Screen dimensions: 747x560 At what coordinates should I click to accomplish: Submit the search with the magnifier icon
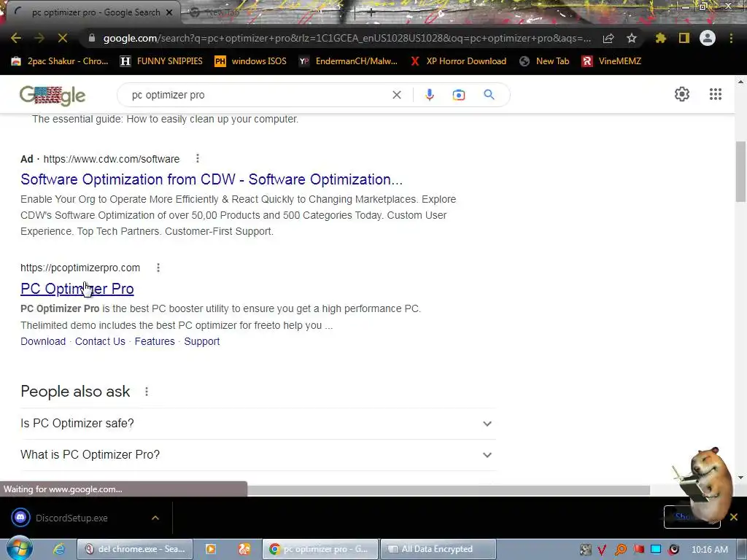click(489, 94)
